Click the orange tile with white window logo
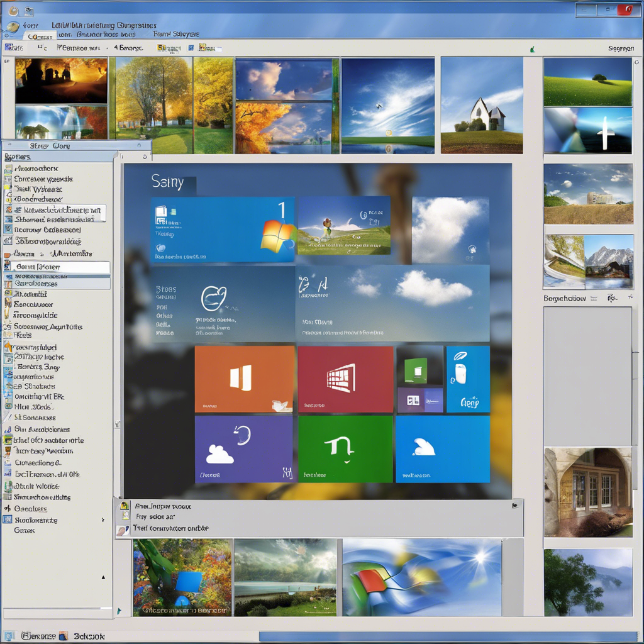Screen dimensions: 644x644 (x=244, y=379)
